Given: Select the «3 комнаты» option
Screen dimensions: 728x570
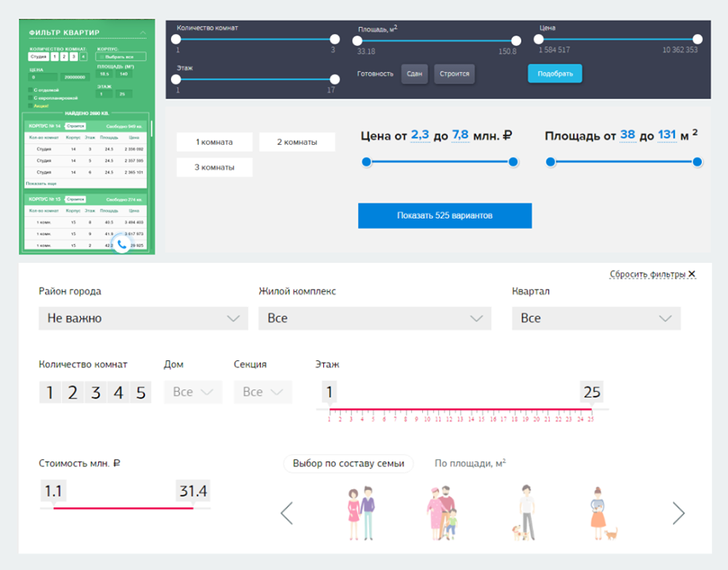Looking at the screenshot, I should click(x=215, y=167).
